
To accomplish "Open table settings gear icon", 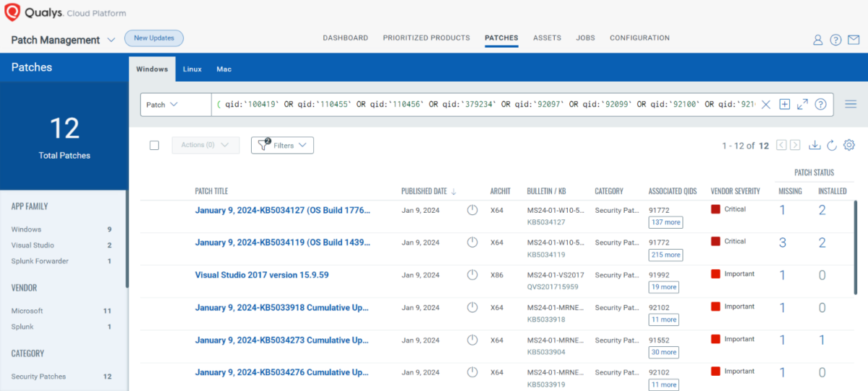I will (849, 146).
